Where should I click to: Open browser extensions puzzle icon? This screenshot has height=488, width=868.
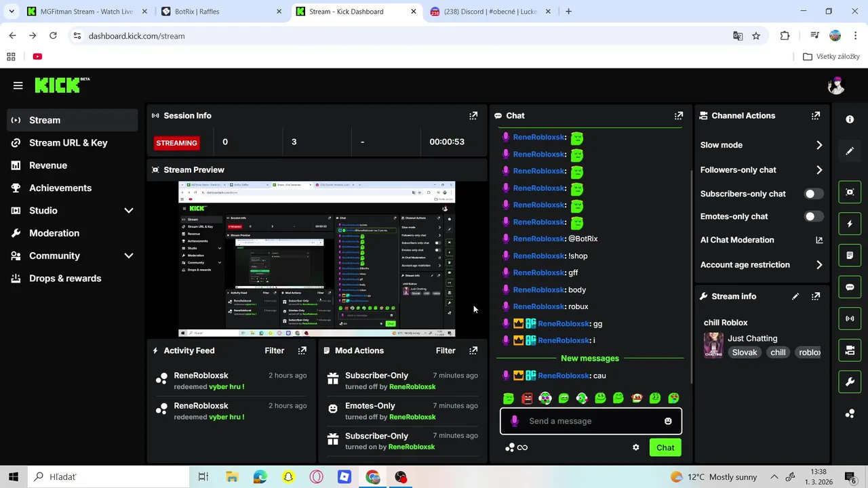pos(785,36)
